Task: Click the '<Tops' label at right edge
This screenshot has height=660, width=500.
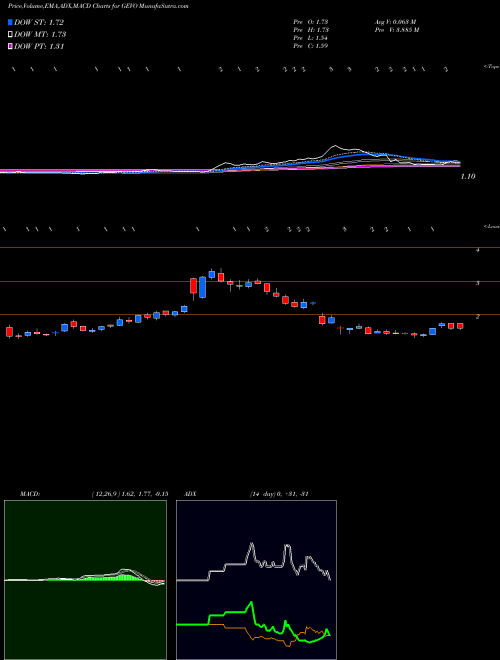Action: (492, 67)
